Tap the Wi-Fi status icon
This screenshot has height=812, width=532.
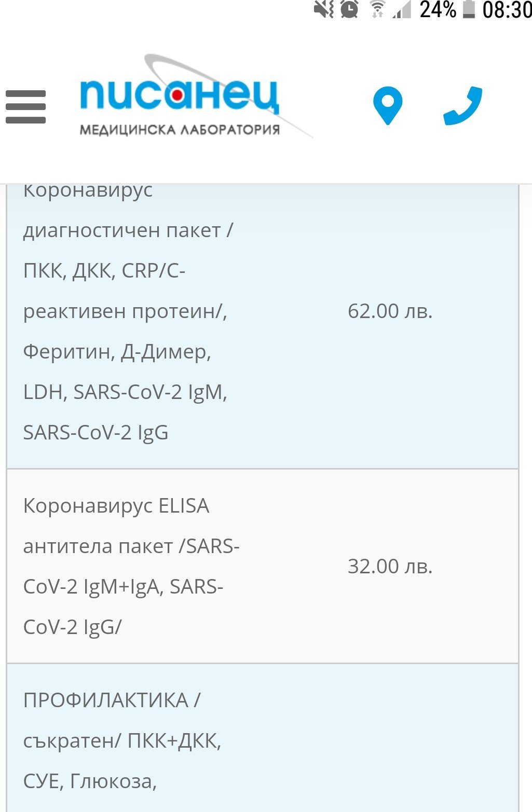(x=377, y=9)
